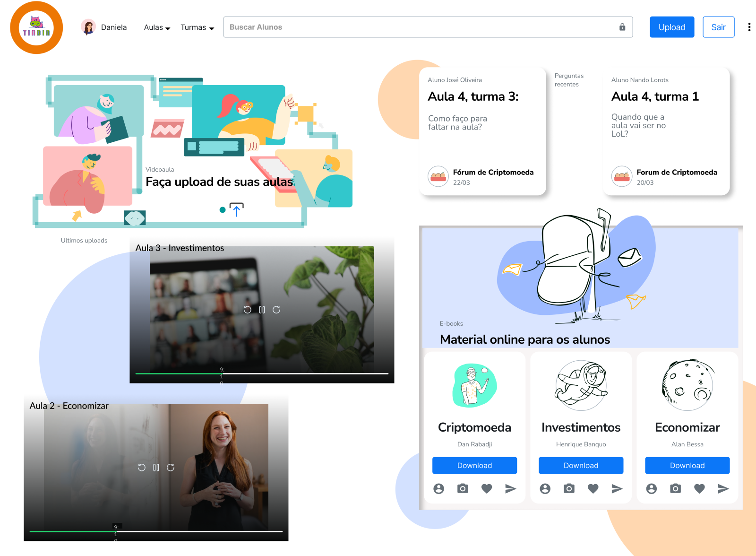This screenshot has width=756, height=556.
Task: Rewind the Aula 2 Economizar video
Action: point(141,468)
